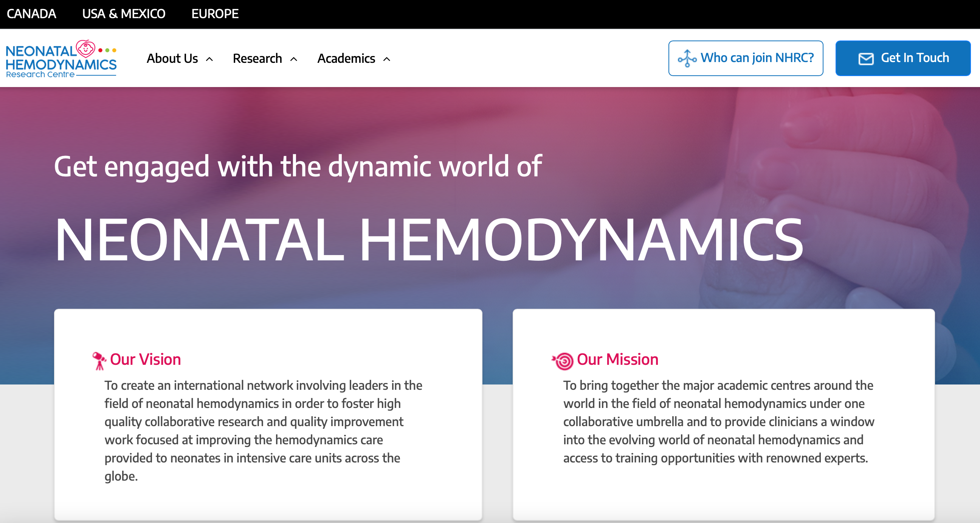Click the envelope icon in Get In Touch button

tap(866, 59)
